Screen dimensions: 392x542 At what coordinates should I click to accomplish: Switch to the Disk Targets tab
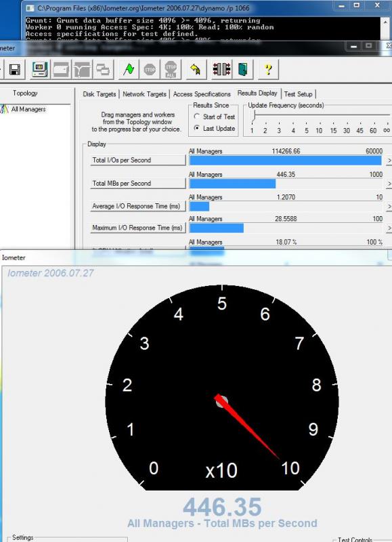coord(100,94)
